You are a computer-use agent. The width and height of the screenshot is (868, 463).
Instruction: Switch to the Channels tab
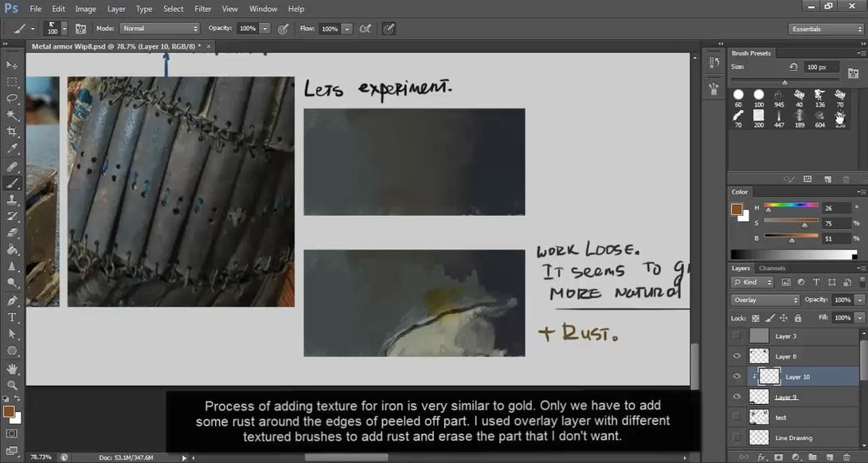[772, 268]
